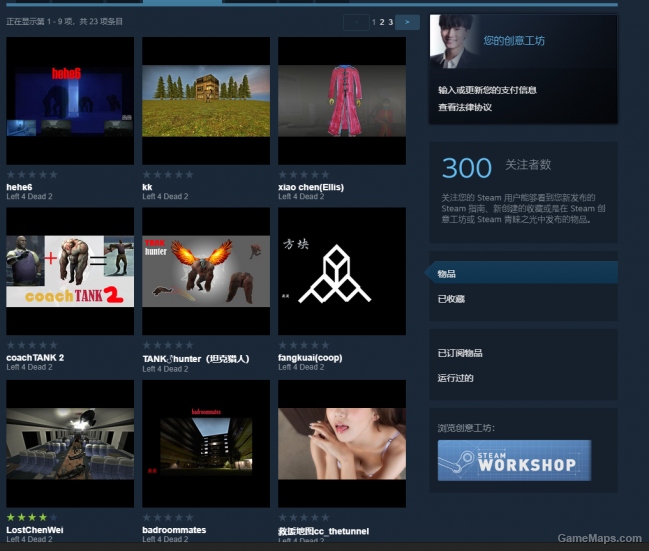Click TANK hunter star rating

(168, 345)
